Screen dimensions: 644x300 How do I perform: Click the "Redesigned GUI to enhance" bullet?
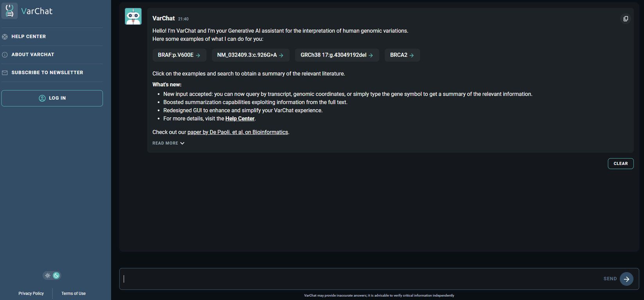[x=243, y=111]
